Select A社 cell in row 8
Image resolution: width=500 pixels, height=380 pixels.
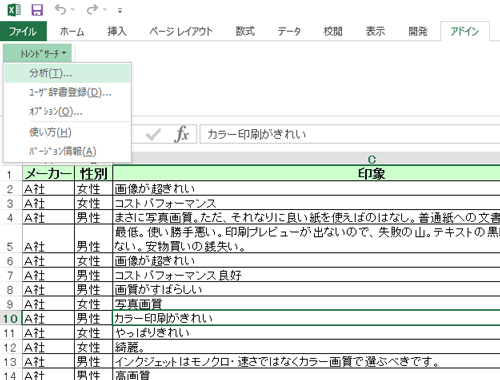(x=48, y=289)
